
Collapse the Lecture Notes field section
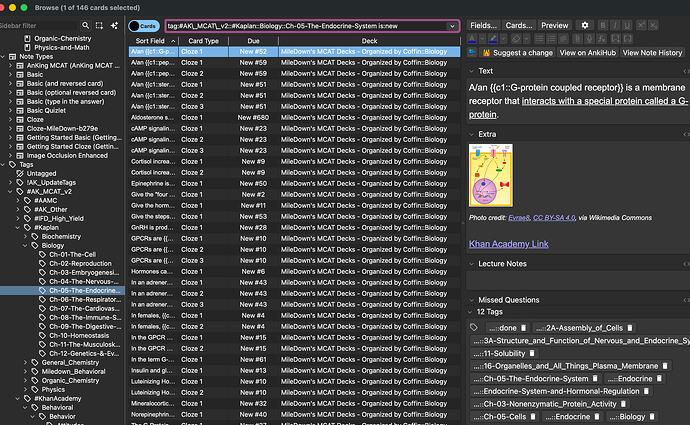(471, 264)
